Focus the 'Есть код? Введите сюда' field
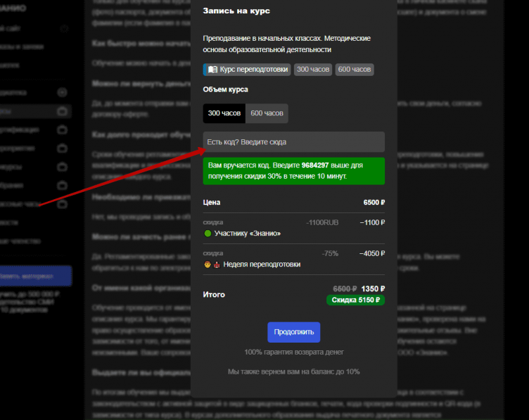This screenshot has height=420, width=529. point(294,142)
